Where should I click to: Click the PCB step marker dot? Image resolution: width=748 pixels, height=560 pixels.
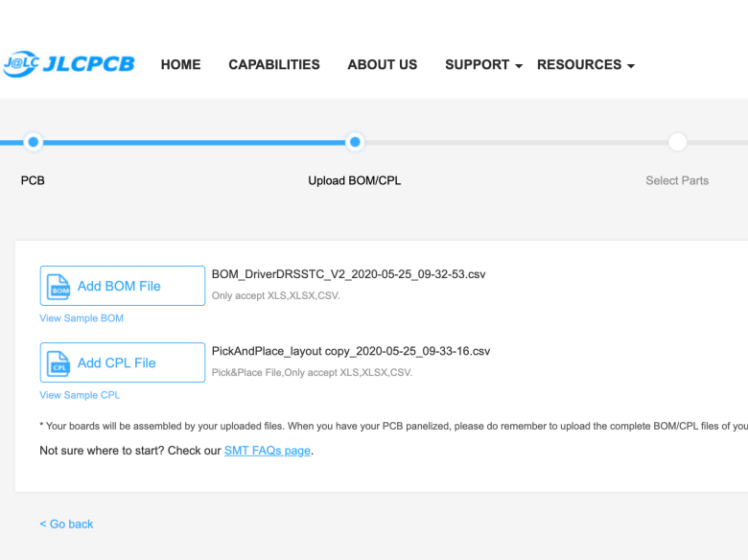(34, 142)
